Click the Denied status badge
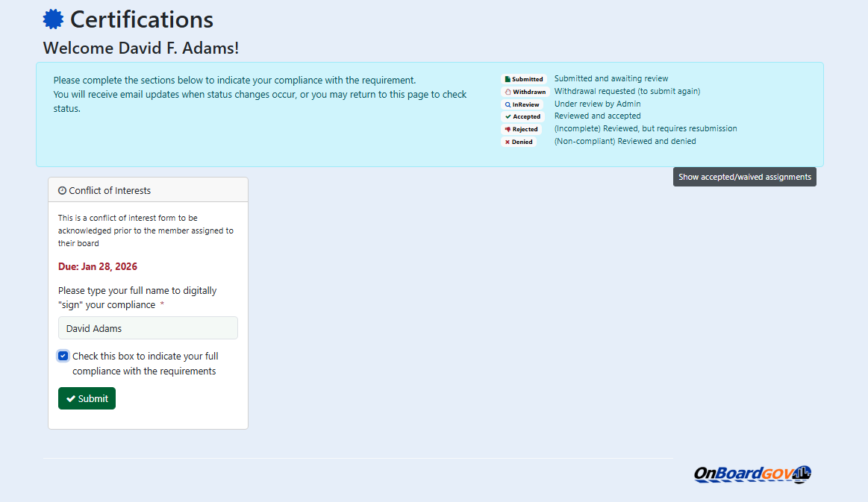868x502 pixels. click(519, 142)
